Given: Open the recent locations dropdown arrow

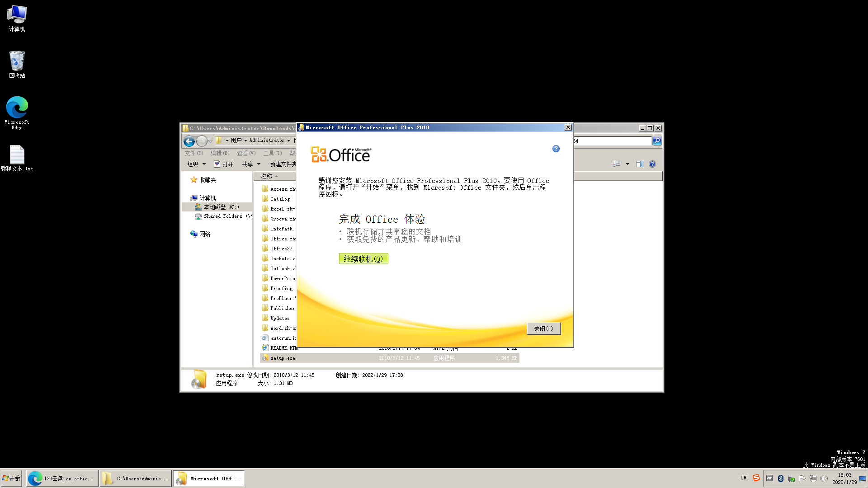Looking at the screenshot, I should click(x=210, y=141).
